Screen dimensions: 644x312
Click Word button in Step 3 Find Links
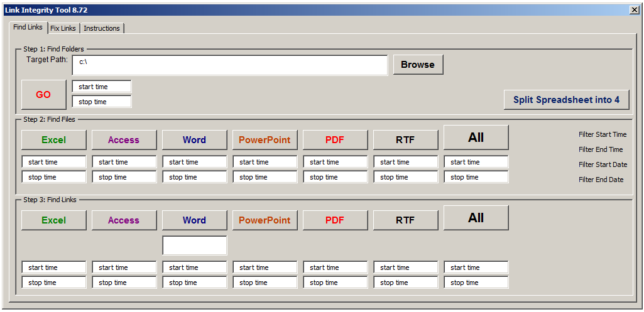coord(194,220)
